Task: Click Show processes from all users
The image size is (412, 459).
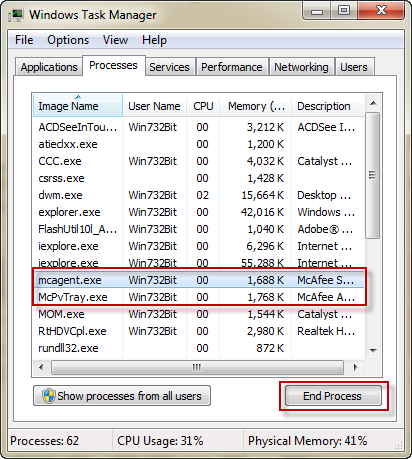Action: pos(122,396)
